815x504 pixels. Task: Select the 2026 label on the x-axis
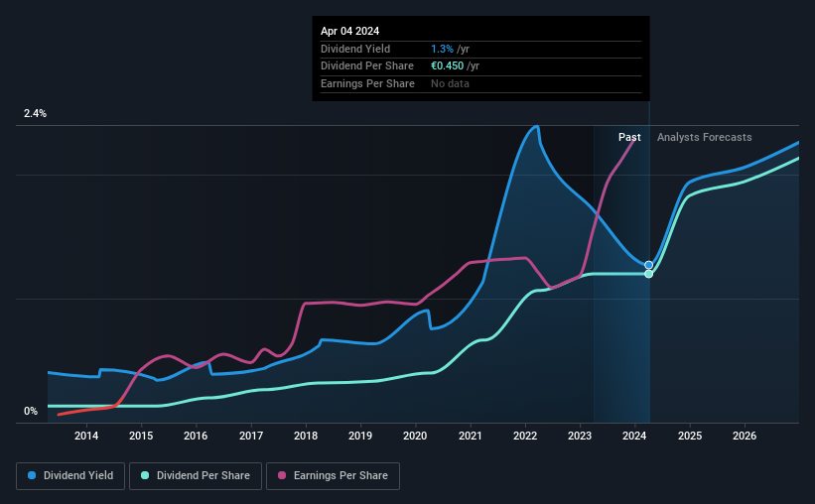pyautogui.click(x=745, y=436)
